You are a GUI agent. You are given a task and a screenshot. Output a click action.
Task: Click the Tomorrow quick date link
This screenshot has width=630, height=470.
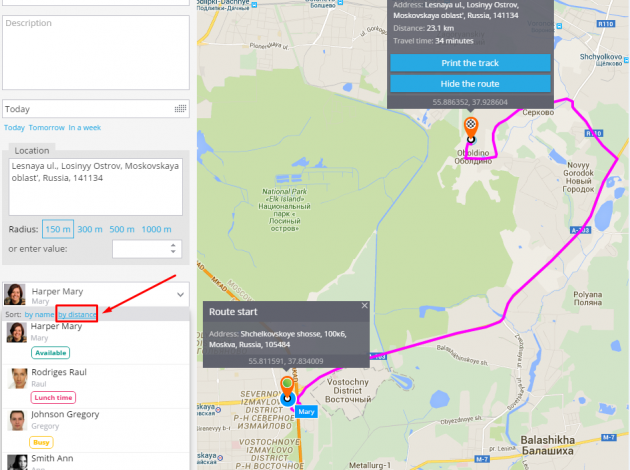click(46, 128)
